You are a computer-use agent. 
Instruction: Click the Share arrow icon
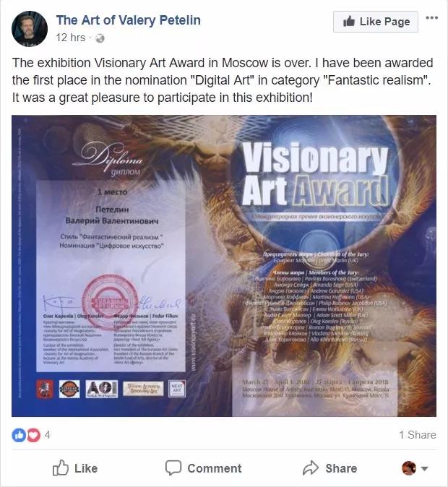311,467
